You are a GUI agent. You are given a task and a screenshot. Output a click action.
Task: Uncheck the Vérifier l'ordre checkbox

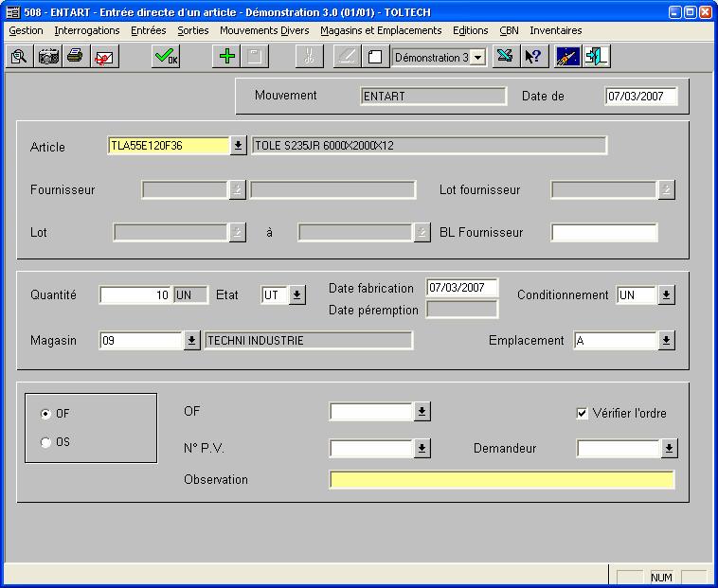coord(583,413)
